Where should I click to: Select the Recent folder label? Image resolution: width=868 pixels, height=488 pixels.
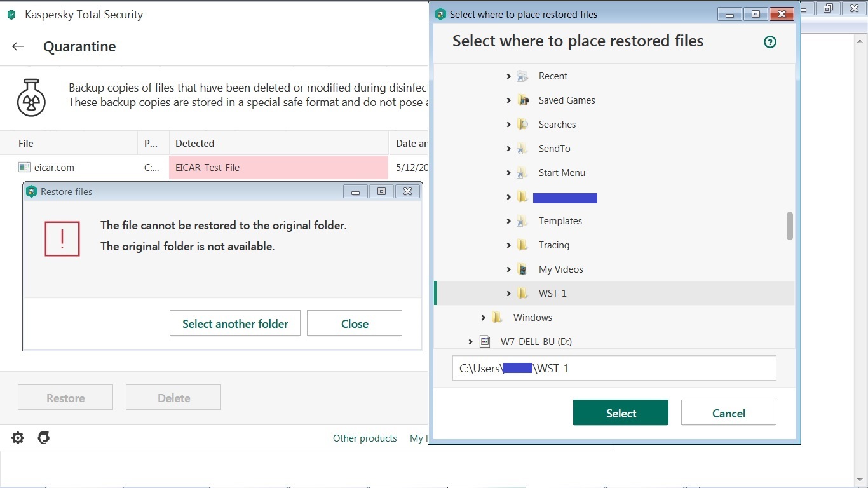pyautogui.click(x=553, y=76)
